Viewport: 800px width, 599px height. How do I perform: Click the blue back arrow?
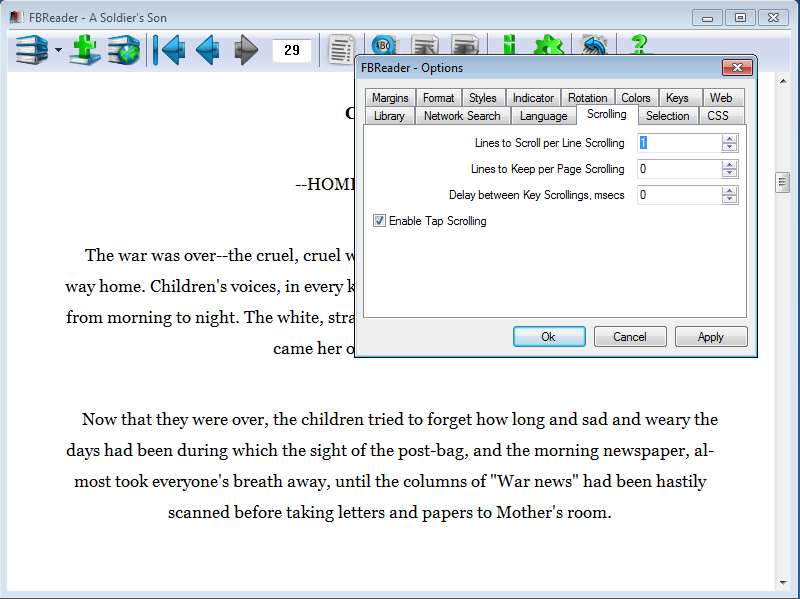point(208,49)
